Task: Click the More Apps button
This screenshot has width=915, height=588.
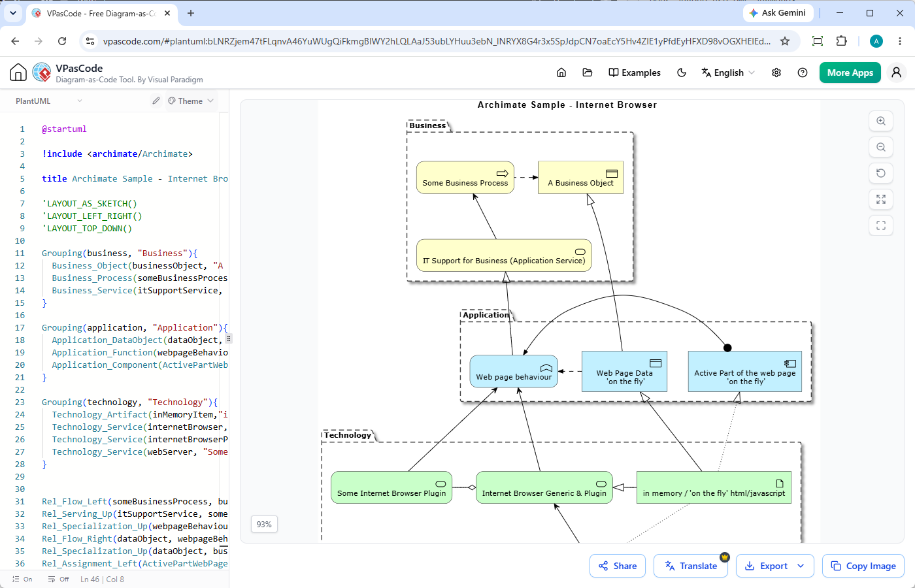Action: point(850,73)
